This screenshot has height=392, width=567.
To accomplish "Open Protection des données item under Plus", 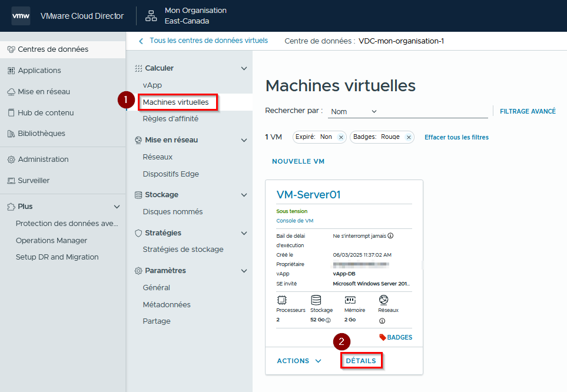I will pyautogui.click(x=67, y=224).
